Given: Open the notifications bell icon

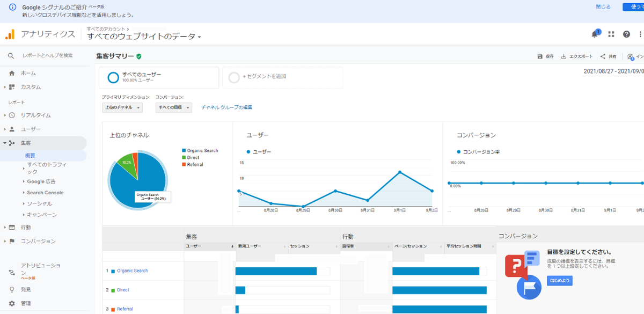Looking at the screenshot, I should 595,34.
